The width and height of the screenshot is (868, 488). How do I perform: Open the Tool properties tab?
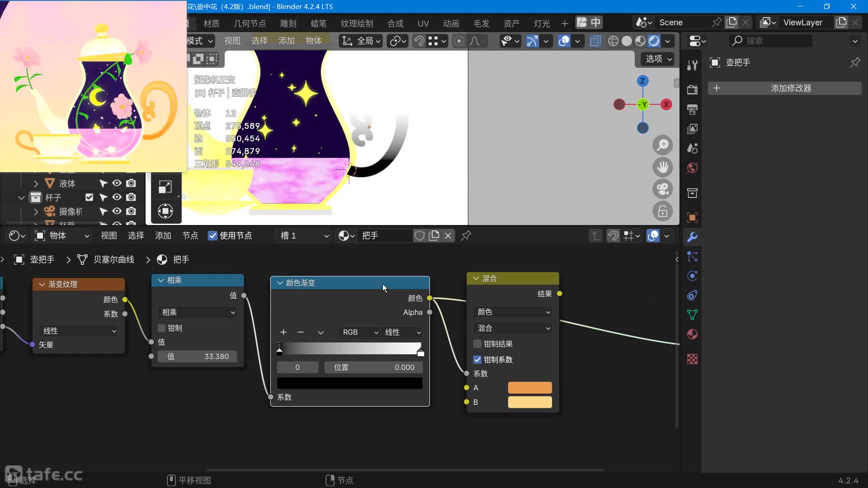click(692, 66)
